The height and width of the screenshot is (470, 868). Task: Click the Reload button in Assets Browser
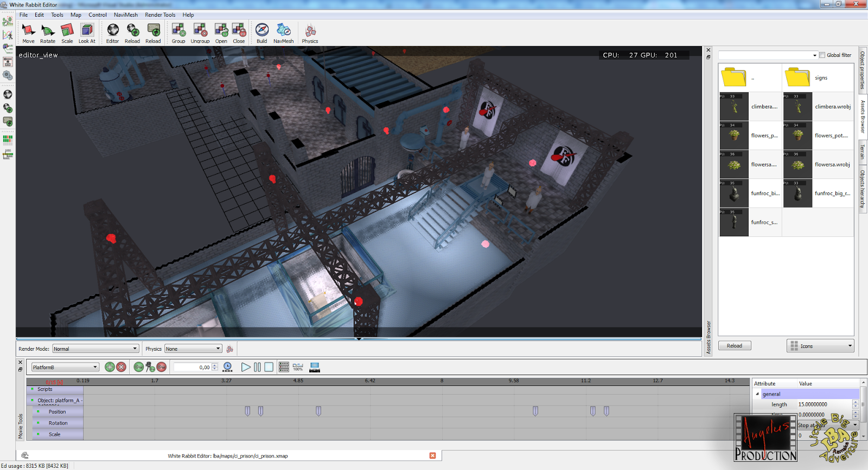coord(735,346)
